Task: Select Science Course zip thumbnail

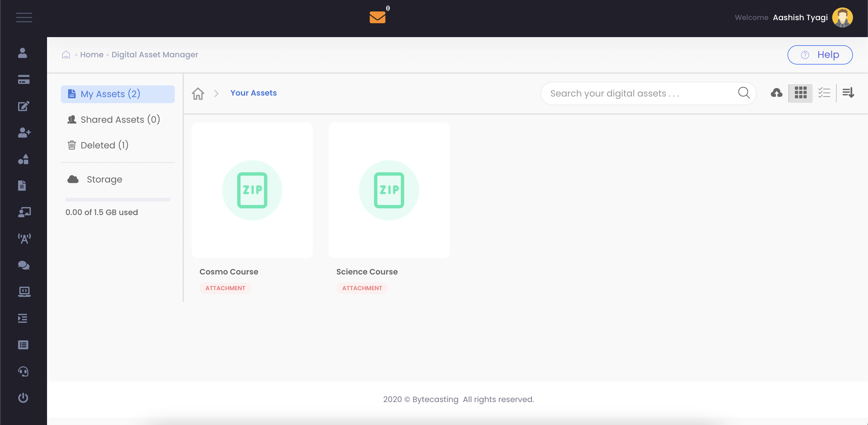Action: click(x=389, y=190)
